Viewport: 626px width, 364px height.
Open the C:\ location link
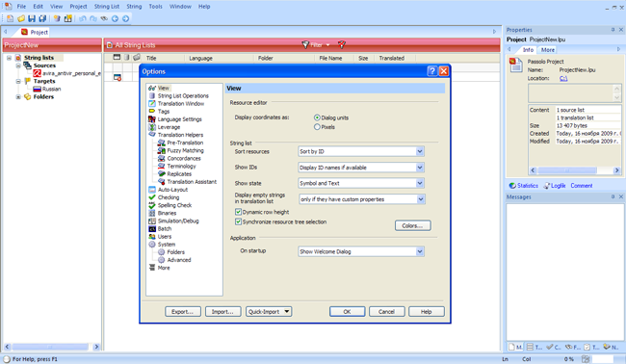point(563,79)
